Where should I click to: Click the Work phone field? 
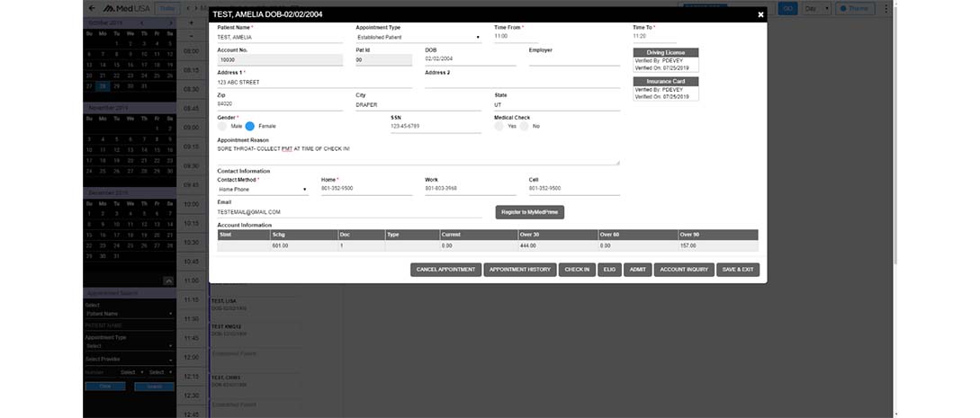point(470,189)
